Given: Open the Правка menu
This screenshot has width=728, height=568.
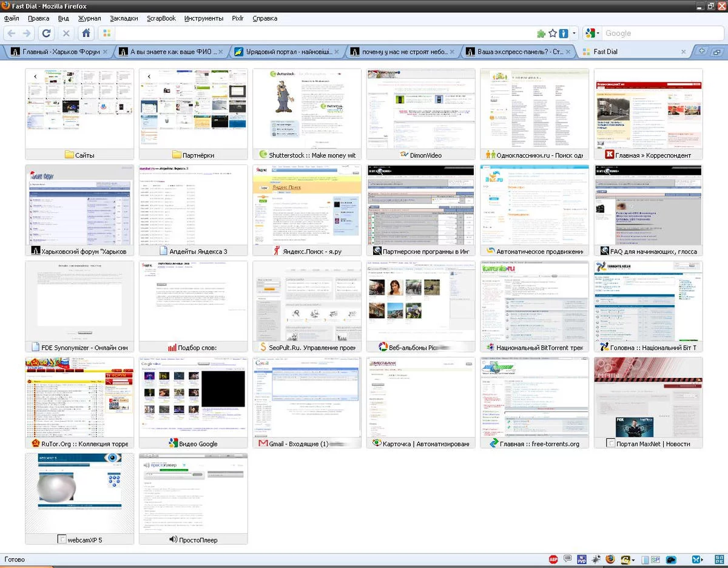Looking at the screenshot, I should tap(39, 18).
